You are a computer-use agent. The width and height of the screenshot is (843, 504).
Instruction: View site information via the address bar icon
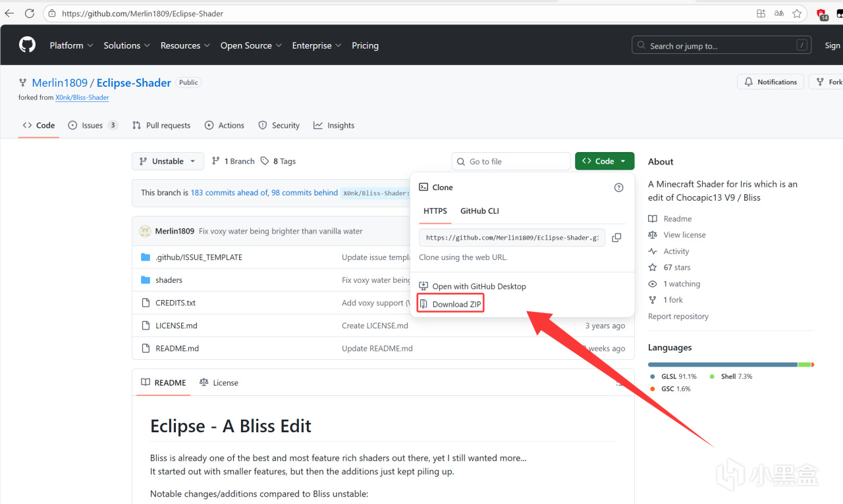53,13
